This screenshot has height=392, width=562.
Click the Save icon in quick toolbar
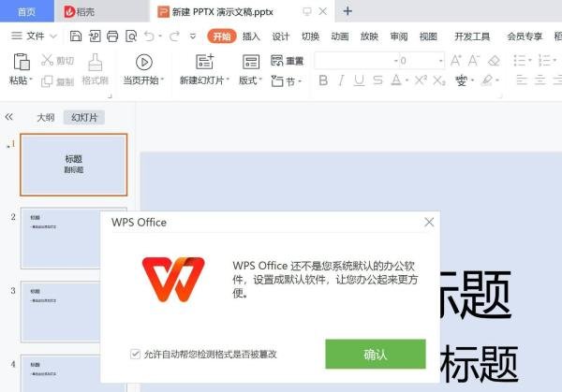(76, 36)
